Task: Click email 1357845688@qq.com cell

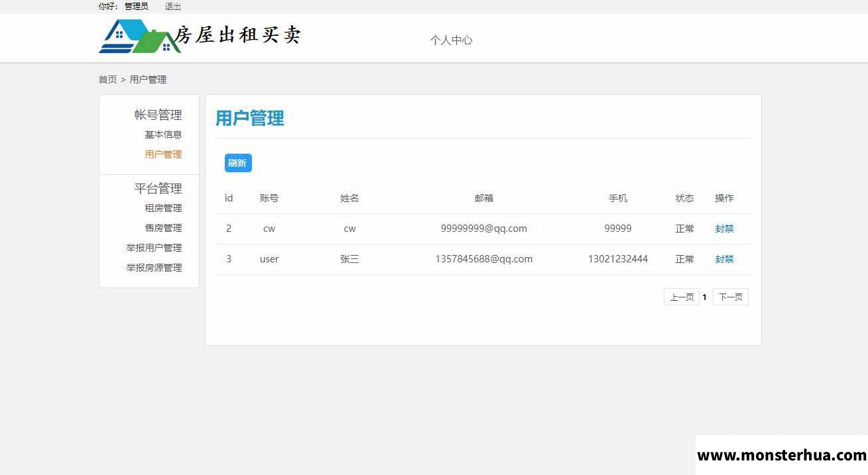Action: pos(484,259)
